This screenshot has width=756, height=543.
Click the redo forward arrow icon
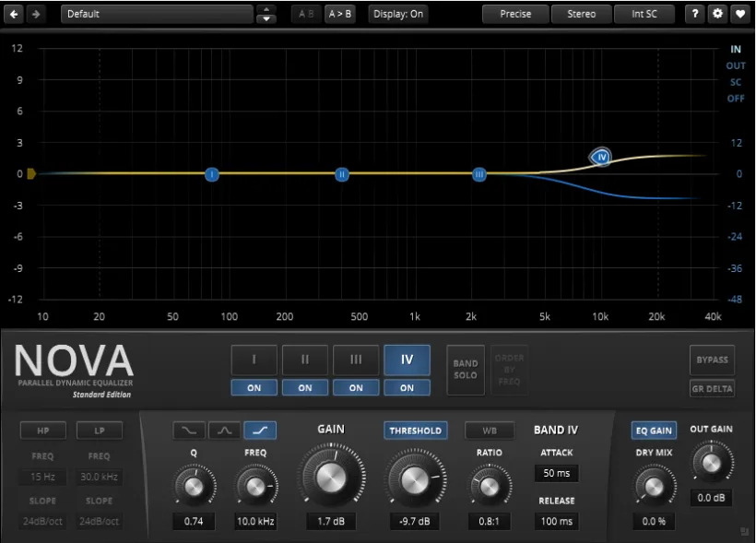click(36, 14)
